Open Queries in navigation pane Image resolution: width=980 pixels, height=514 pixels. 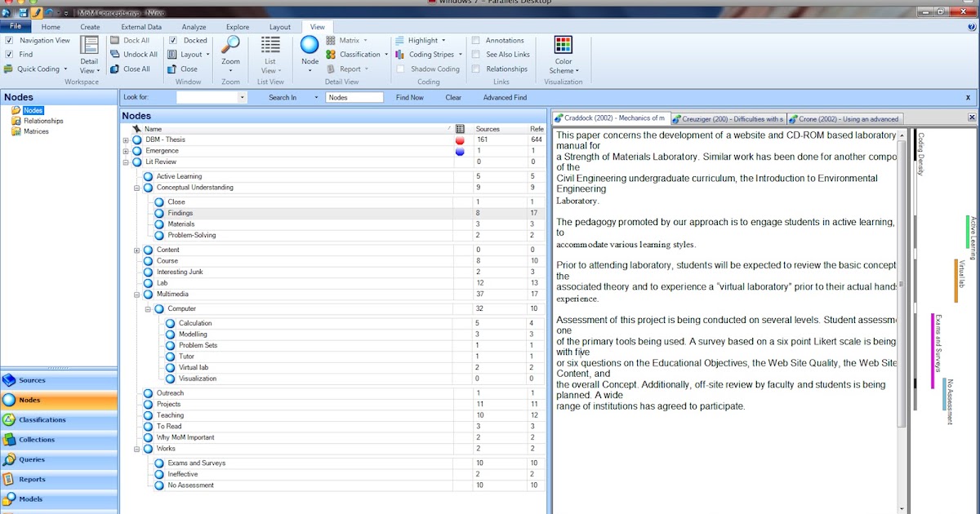click(59, 459)
